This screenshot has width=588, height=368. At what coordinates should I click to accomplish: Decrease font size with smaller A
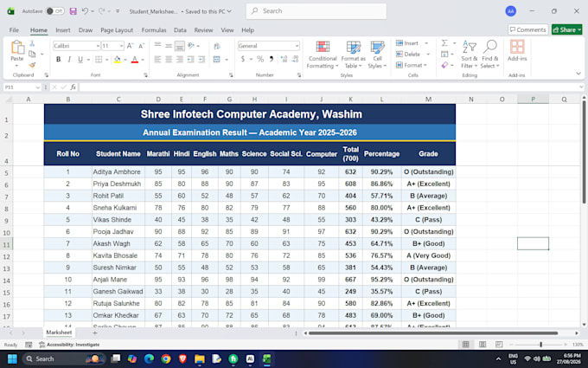(x=141, y=46)
